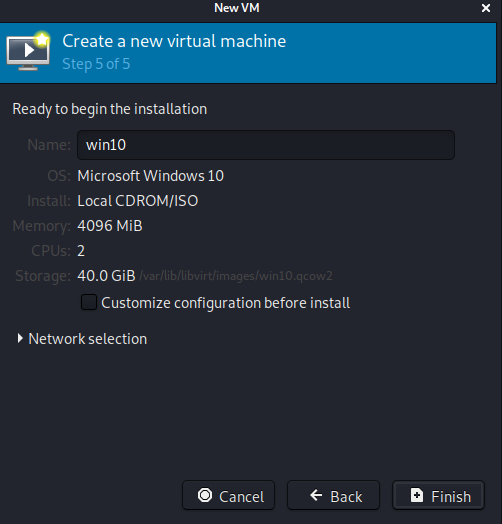
Task: Go Back to the previous step
Action: click(x=333, y=495)
